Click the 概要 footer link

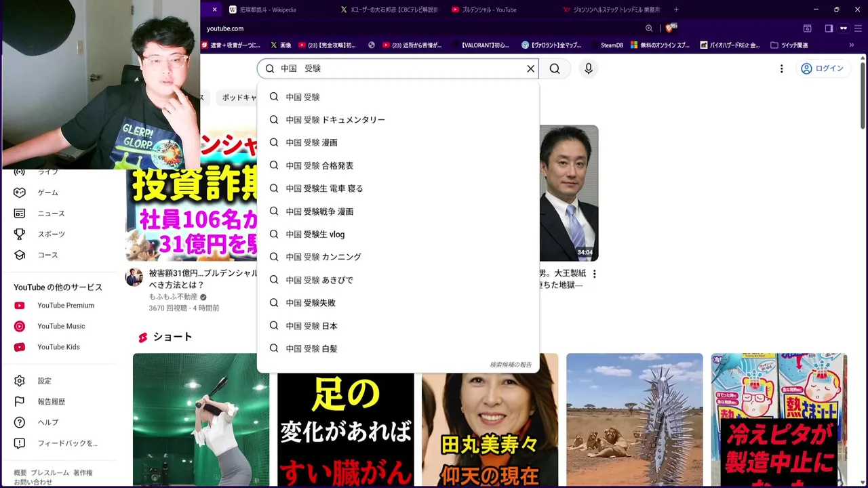(x=20, y=472)
